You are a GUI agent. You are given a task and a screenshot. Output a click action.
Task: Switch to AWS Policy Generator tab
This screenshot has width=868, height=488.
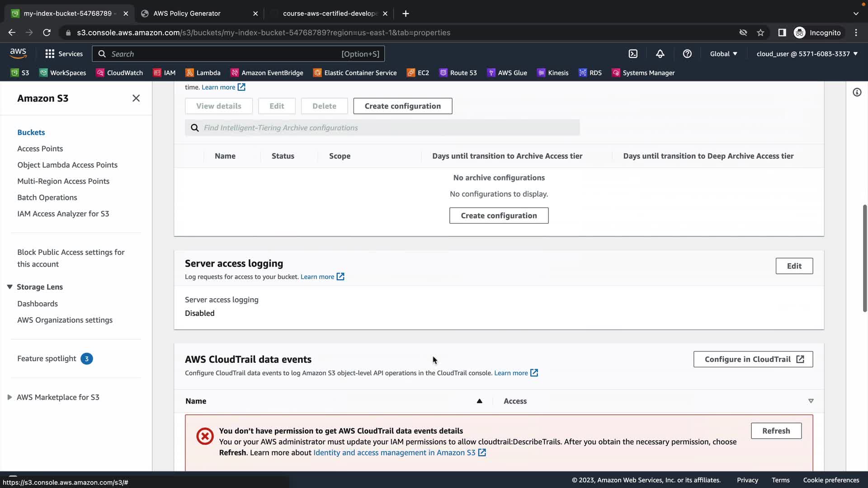point(199,14)
